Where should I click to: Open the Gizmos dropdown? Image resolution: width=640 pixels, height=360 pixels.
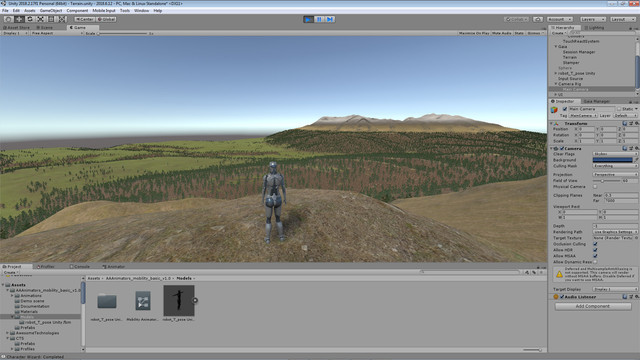click(x=535, y=33)
